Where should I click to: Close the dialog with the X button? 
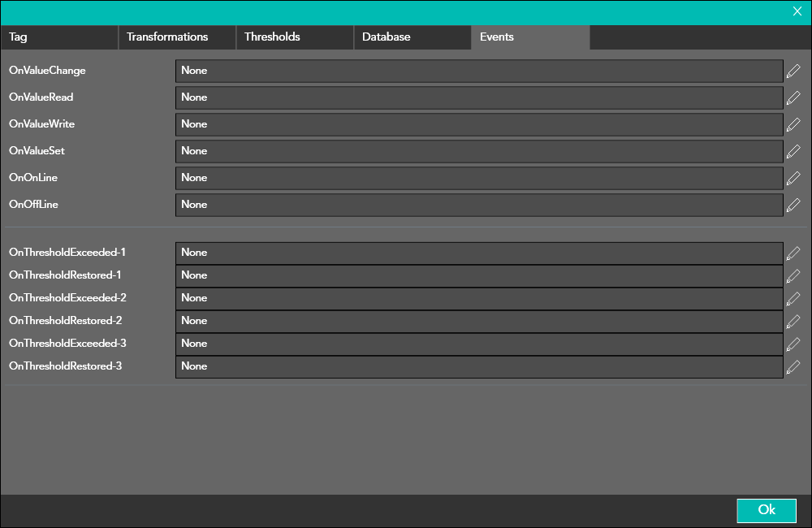coord(797,11)
